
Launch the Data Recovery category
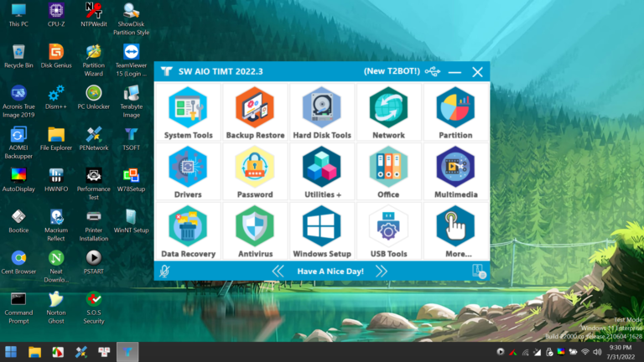(188, 231)
